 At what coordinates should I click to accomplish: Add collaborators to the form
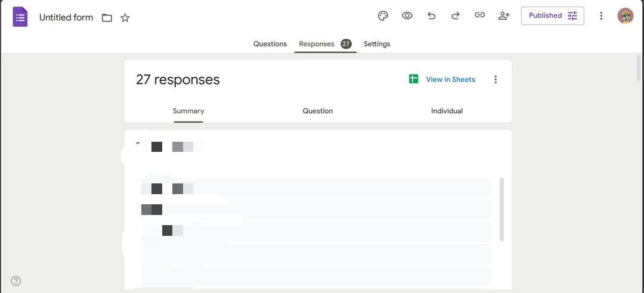coord(504,15)
